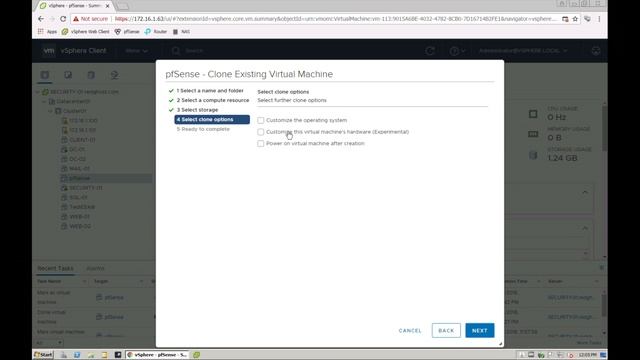640x360 pixels.
Task: Click the BACK button in the wizard
Action: pyautogui.click(x=446, y=331)
